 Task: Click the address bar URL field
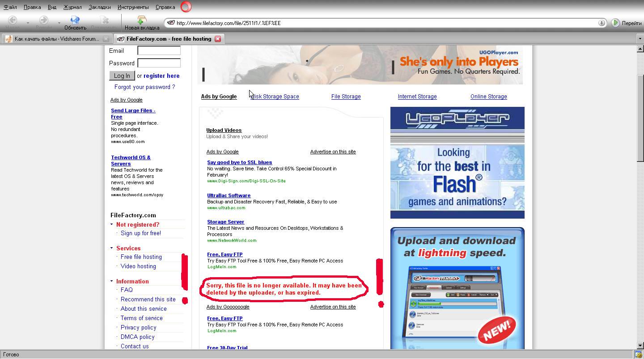pos(386,23)
